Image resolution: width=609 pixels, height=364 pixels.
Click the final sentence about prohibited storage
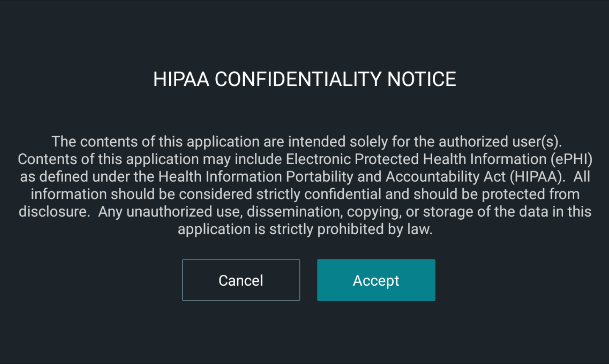click(304, 229)
